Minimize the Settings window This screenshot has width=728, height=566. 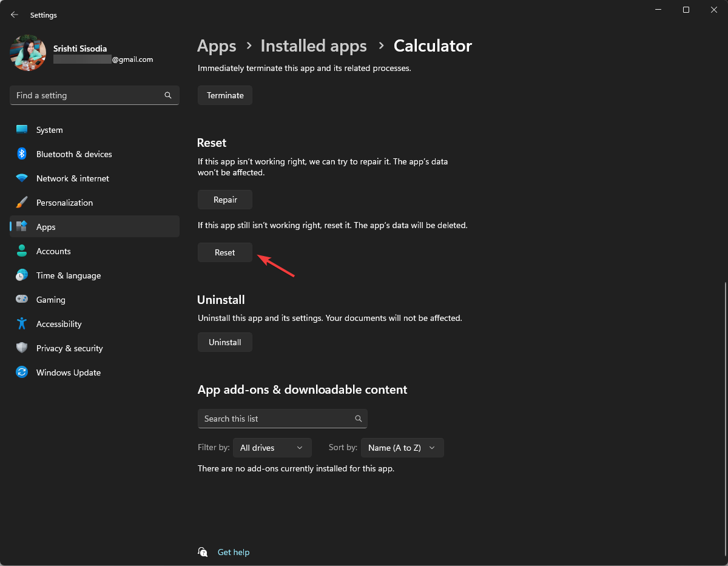click(658, 10)
